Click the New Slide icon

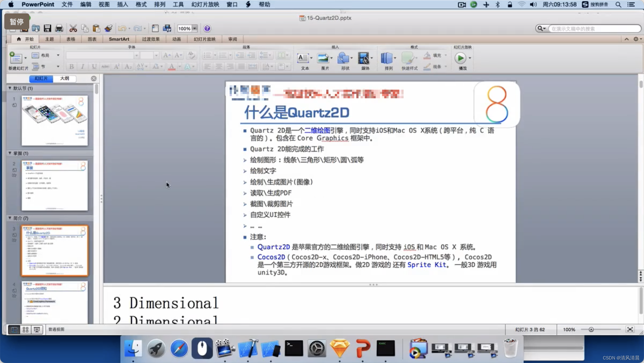click(16, 58)
